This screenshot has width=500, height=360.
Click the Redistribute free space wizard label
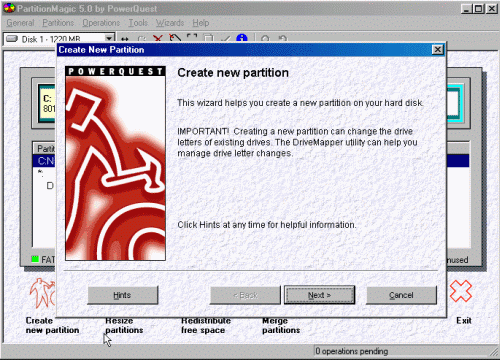tap(206, 326)
